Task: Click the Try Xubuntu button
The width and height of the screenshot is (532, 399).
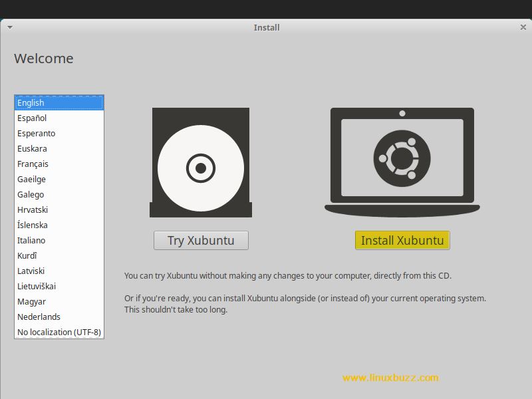Action: 201,240
